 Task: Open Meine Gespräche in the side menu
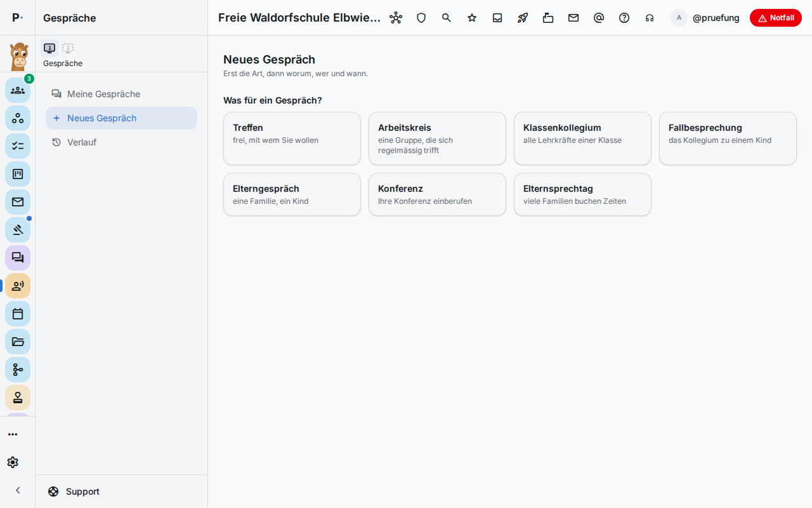pos(121,94)
